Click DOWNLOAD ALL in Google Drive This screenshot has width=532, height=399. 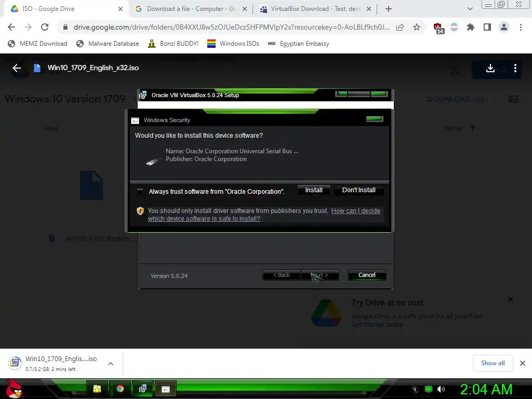tap(456, 99)
